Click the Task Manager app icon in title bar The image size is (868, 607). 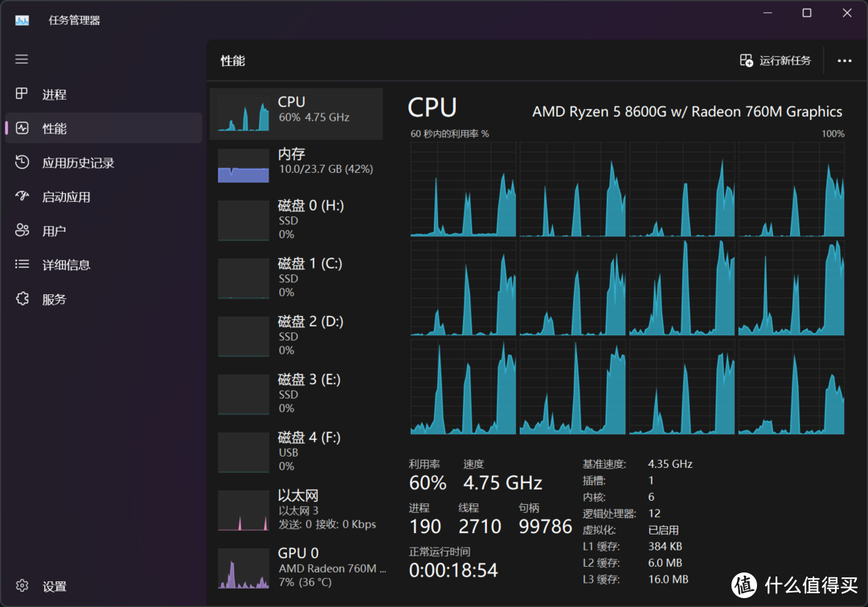(22, 20)
